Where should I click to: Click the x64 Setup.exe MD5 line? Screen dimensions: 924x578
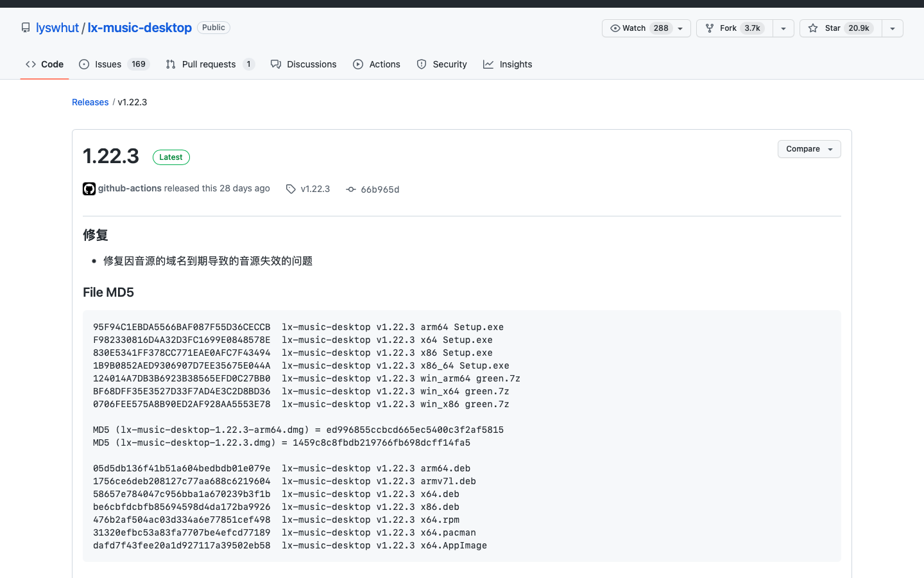pos(293,340)
